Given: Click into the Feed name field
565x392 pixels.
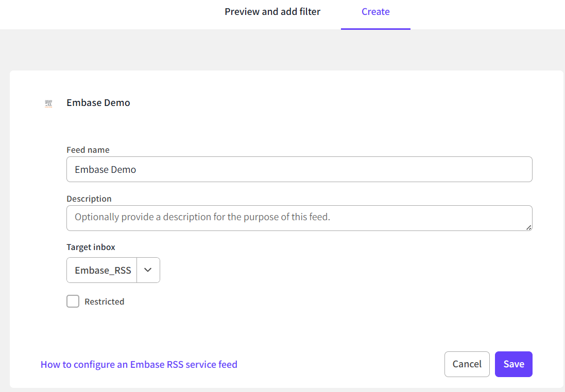Looking at the screenshot, I should 299,169.
